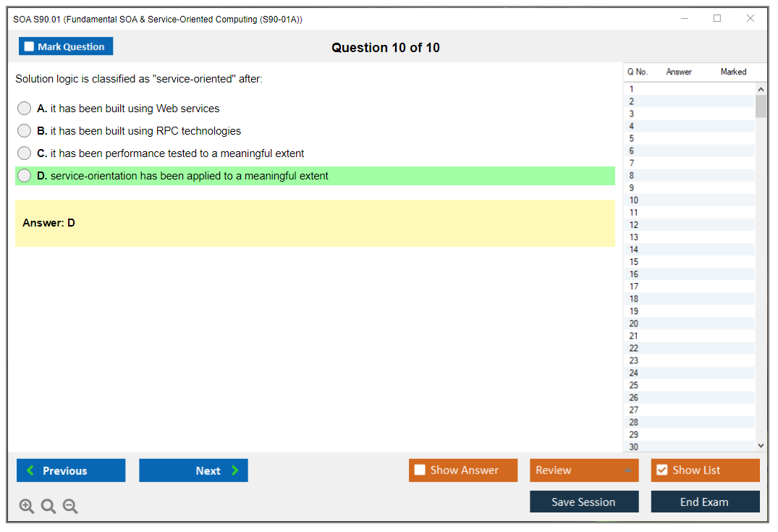The height and width of the screenshot is (532, 778).
Task: Click the green left arrow on Previous
Action: click(x=30, y=470)
